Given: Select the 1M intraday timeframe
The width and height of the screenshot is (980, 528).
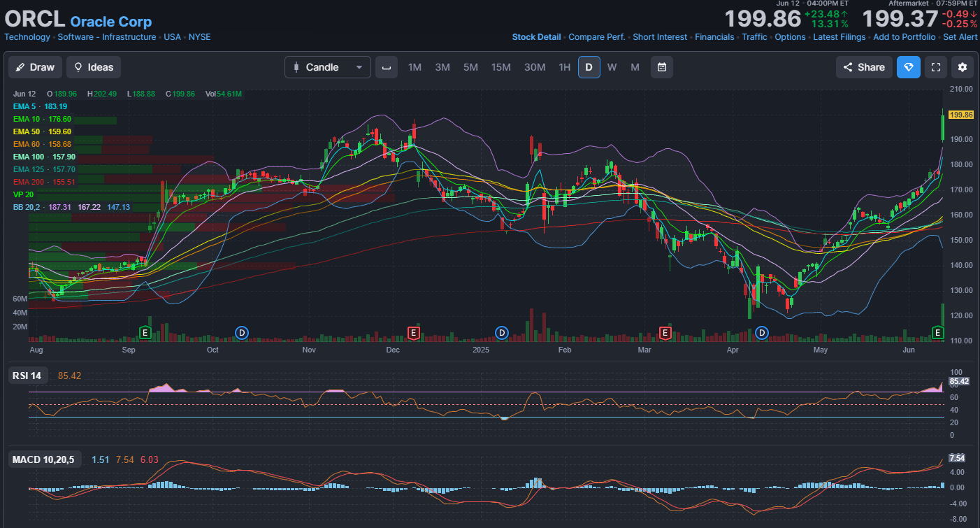Looking at the screenshot, I should [x=415, y=67].
